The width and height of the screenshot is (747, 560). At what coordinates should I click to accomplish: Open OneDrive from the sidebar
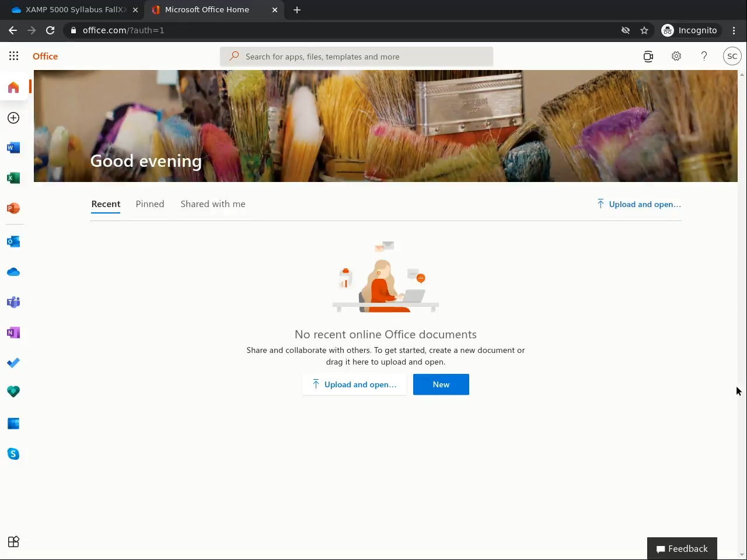coord(13,272)
